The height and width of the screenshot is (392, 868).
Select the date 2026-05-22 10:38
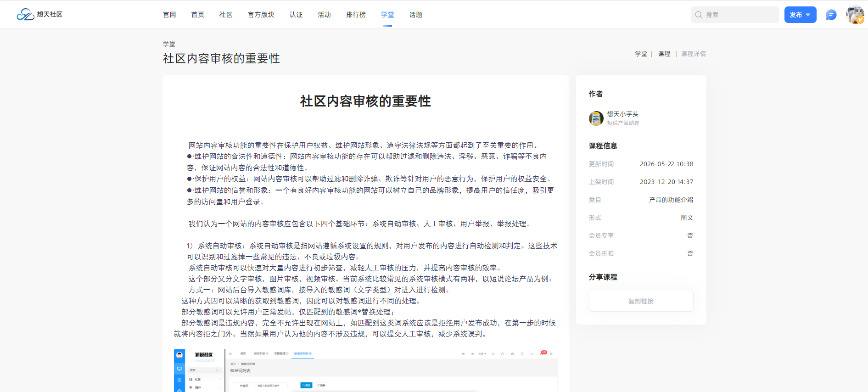coord(666,164)
